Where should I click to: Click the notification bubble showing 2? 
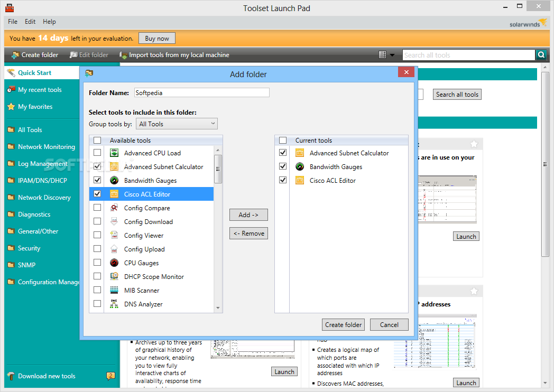tap(110, 376)
